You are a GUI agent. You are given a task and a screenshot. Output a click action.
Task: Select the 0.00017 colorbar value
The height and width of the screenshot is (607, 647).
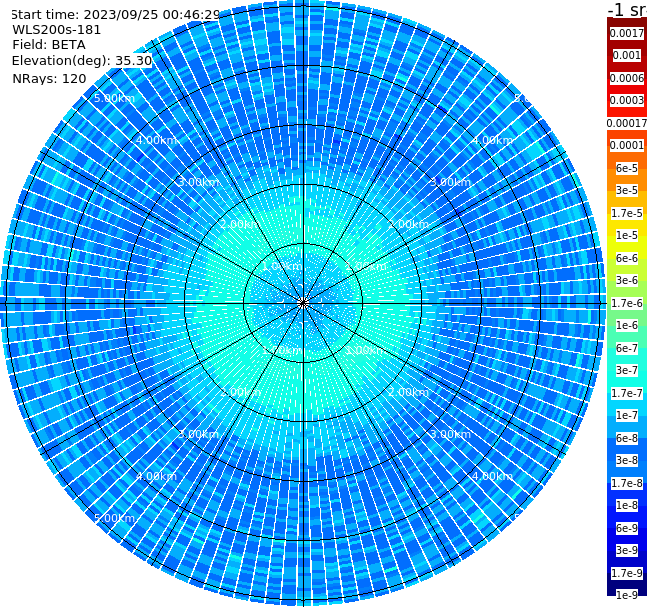click(x=627, y=123)
